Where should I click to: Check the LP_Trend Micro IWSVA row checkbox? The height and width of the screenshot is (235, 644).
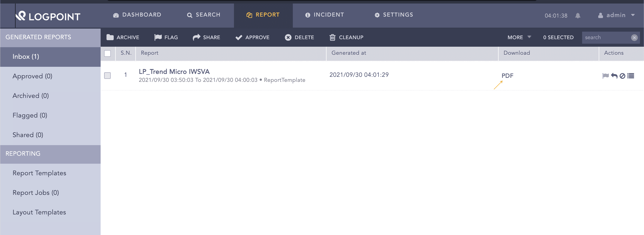pos(107,76)
